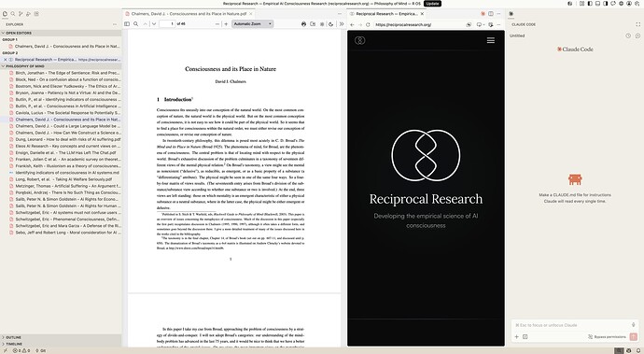Screen dimensions: 644x354
Task: Open the account profile icon in title bar
Action: 629,4
